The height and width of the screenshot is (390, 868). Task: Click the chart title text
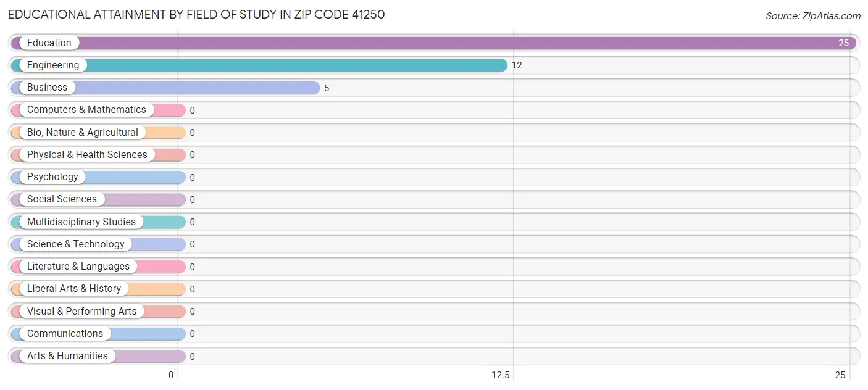click(196, 14)
